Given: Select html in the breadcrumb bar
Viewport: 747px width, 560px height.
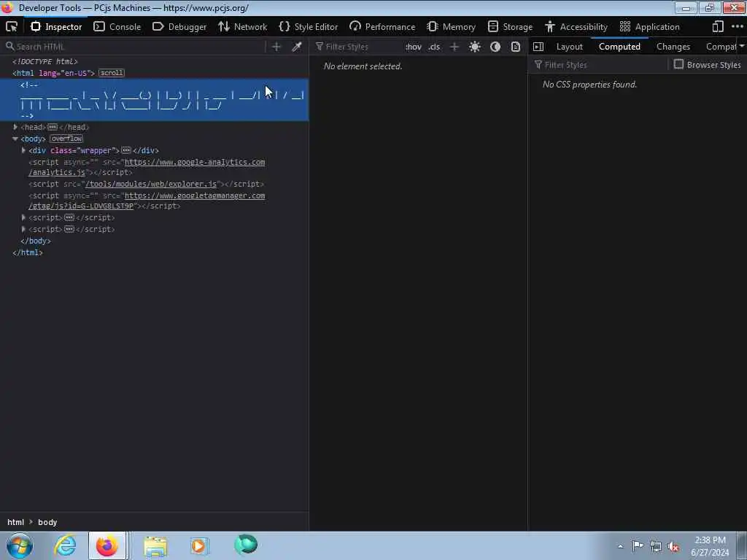Looking at the screenshot, I should [x=16, y=522].
